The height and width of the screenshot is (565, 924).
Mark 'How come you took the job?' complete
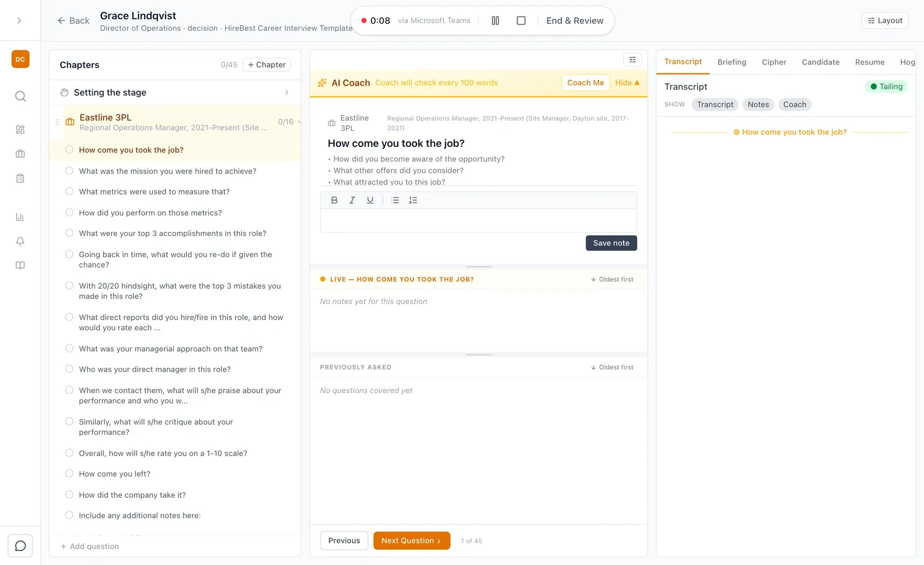[69, 149]
